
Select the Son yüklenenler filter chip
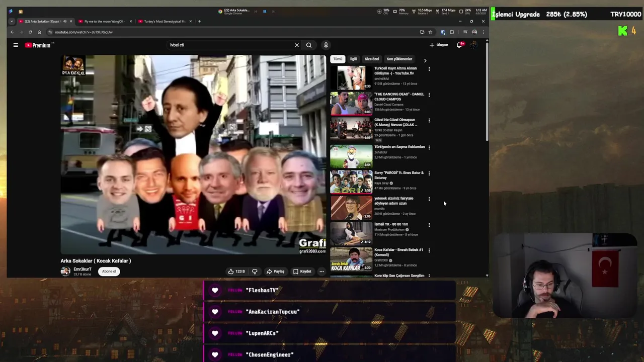[399, 59]
